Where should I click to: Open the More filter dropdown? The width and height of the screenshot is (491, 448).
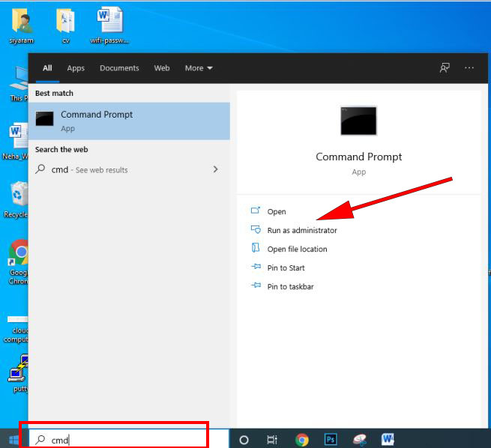point(199,68)
